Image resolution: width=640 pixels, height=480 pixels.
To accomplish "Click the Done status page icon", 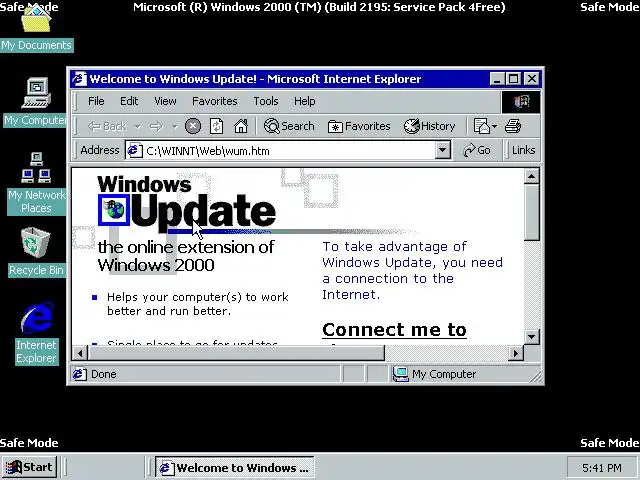I will (80, 374).
